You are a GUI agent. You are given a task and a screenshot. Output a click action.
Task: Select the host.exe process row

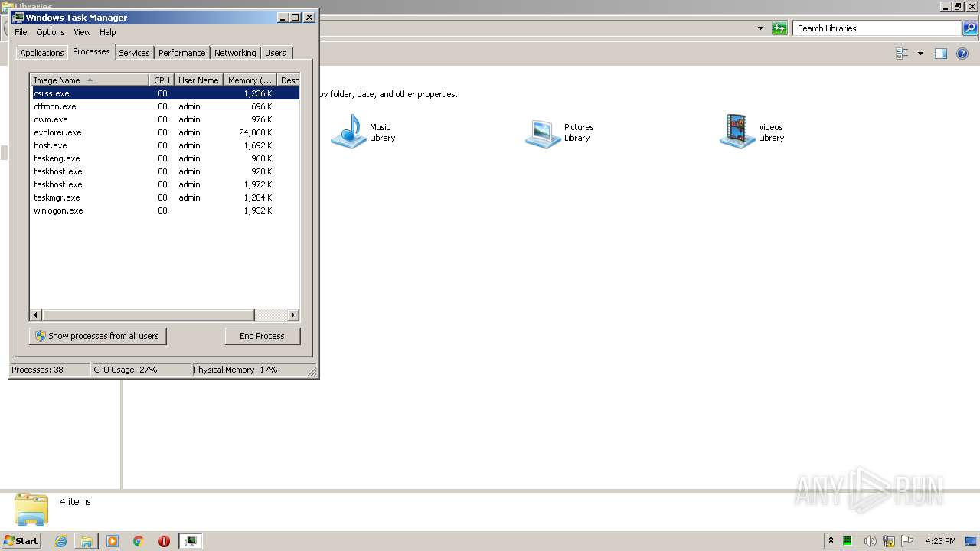[165, 145]
